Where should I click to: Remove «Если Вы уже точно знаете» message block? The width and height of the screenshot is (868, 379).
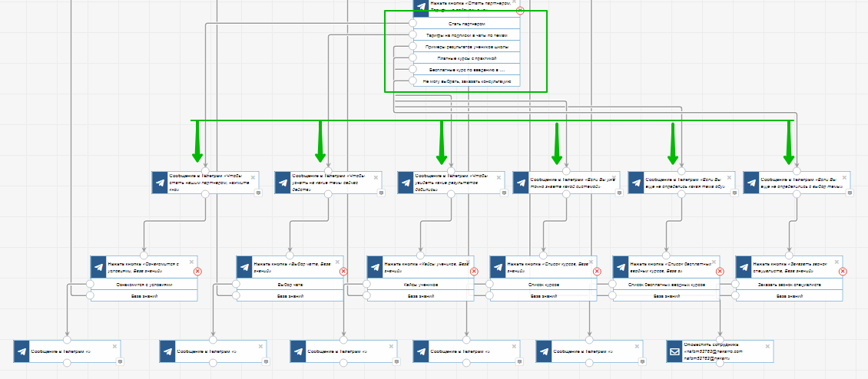click(x=618, y=175)
